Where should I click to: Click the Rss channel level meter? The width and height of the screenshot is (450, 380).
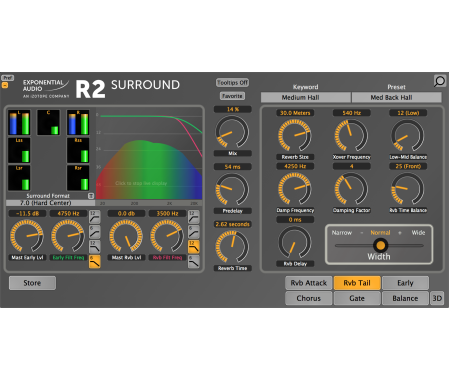(78, 150)
